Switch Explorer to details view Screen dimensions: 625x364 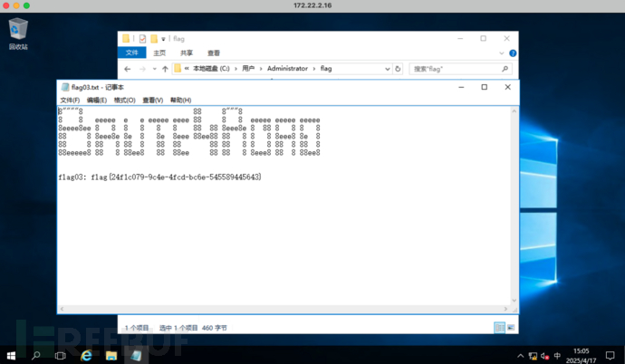(x=499, y=328)
